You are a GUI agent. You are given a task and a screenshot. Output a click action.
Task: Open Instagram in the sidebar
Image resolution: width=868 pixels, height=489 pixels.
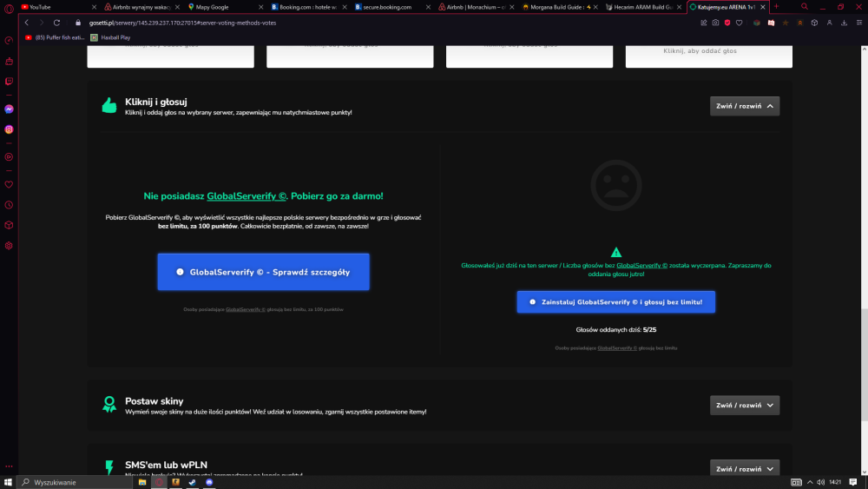point(9,129)
